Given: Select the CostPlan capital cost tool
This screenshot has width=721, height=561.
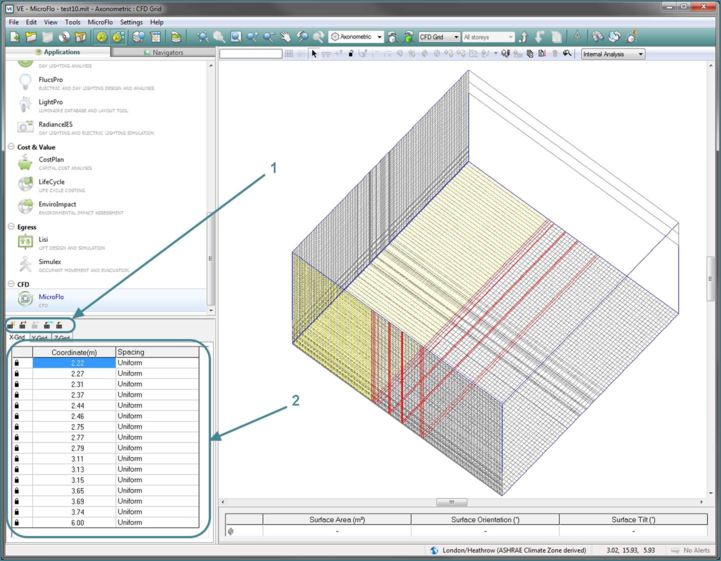Looking at the screenshot, I should (50, 160).
